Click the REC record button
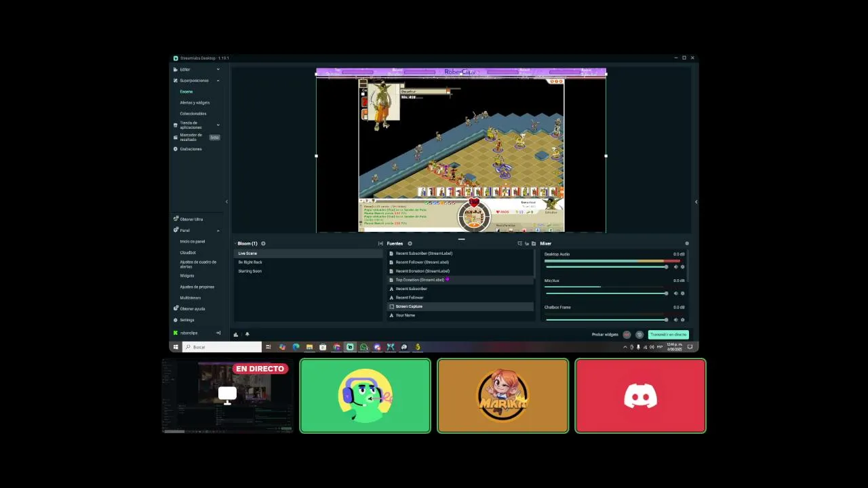 [x=627, y=335]
